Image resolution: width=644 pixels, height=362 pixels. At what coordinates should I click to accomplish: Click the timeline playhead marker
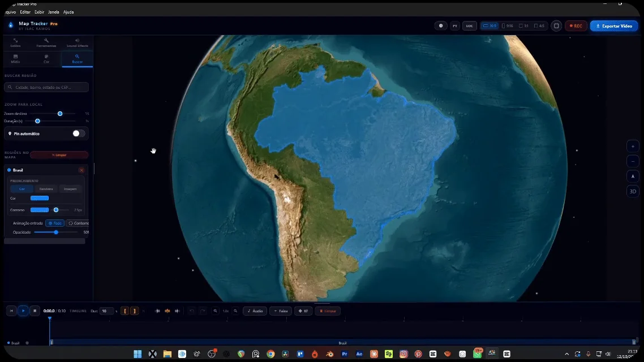50,318
